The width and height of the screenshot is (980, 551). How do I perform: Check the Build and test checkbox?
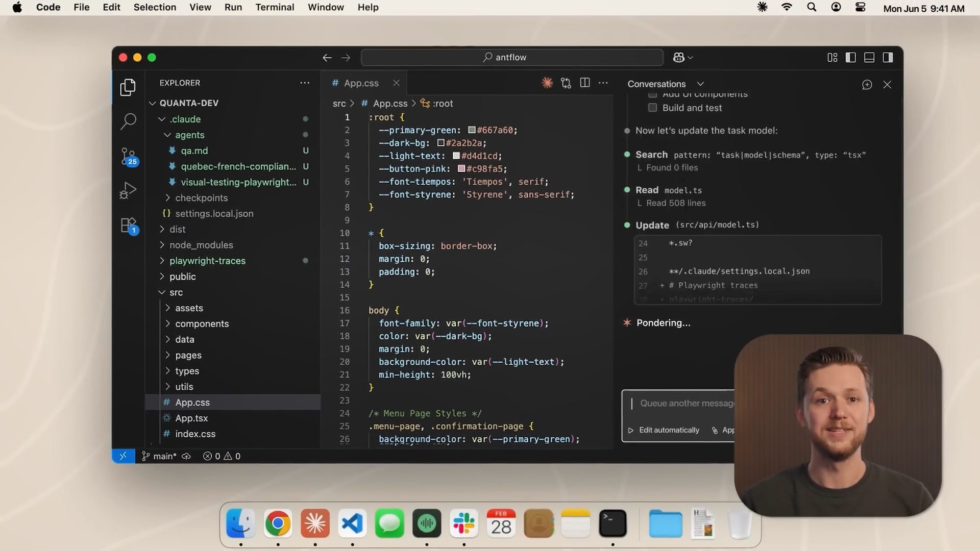(652, 108)
